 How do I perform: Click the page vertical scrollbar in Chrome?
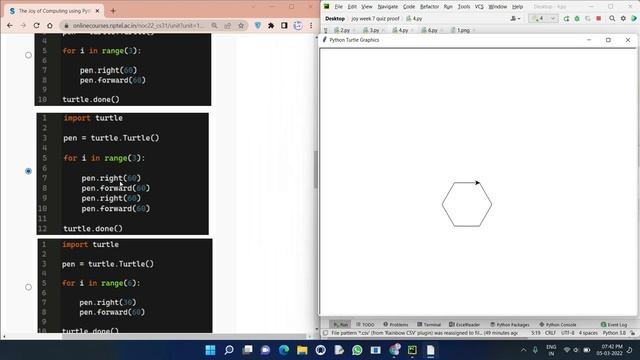(x=316, y=170)
